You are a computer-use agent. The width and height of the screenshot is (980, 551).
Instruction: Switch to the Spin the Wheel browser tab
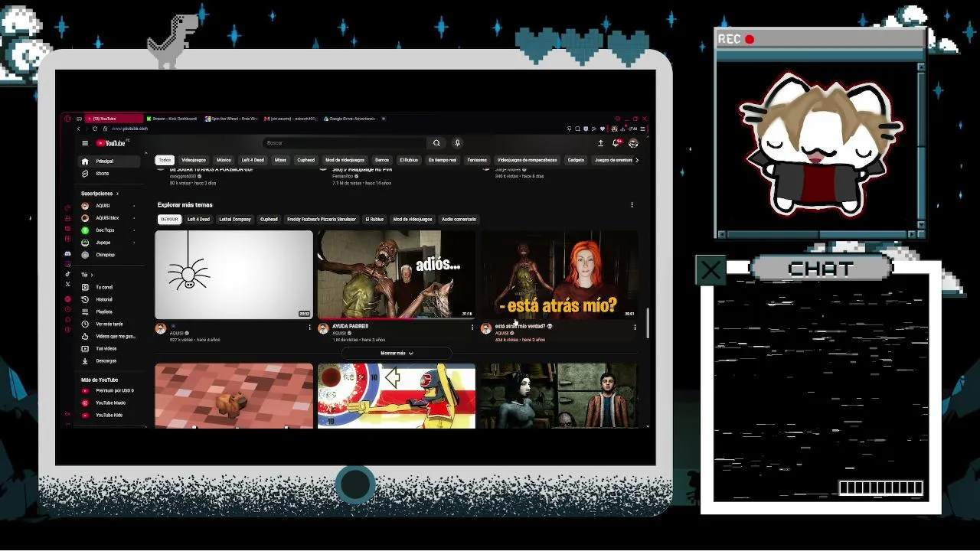(232, 119)
